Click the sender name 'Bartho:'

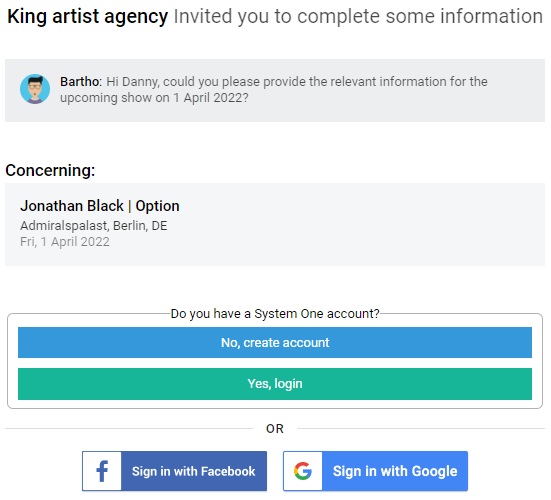coord(81,82)
